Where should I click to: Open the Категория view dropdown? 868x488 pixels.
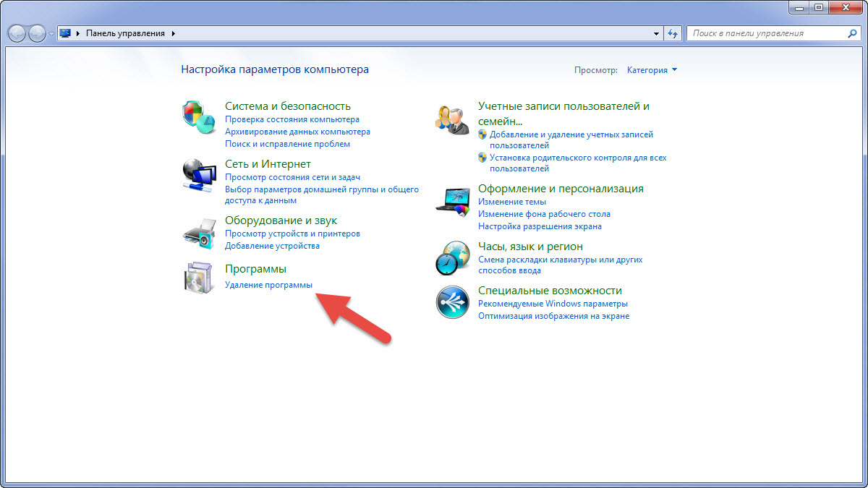652,70
